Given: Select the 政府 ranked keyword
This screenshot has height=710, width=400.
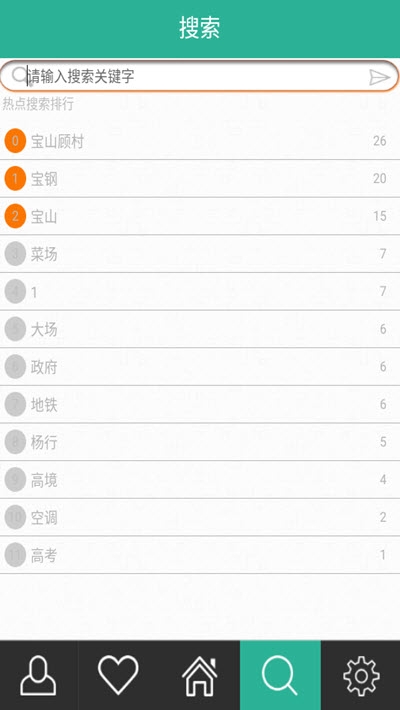Looking at the screenshot, I should click(44, 367).
